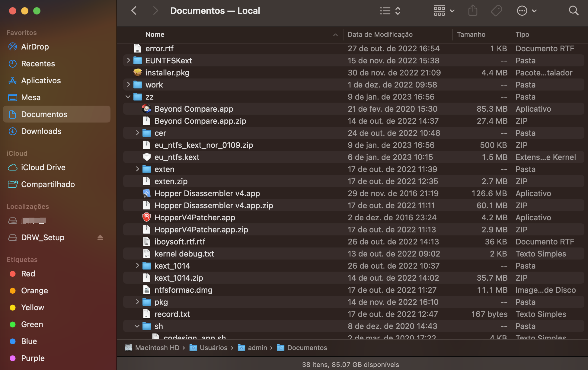Open Recentes in the sidebar
The image size is (588, 370).
pyautogui.click(x=57, y=64)
